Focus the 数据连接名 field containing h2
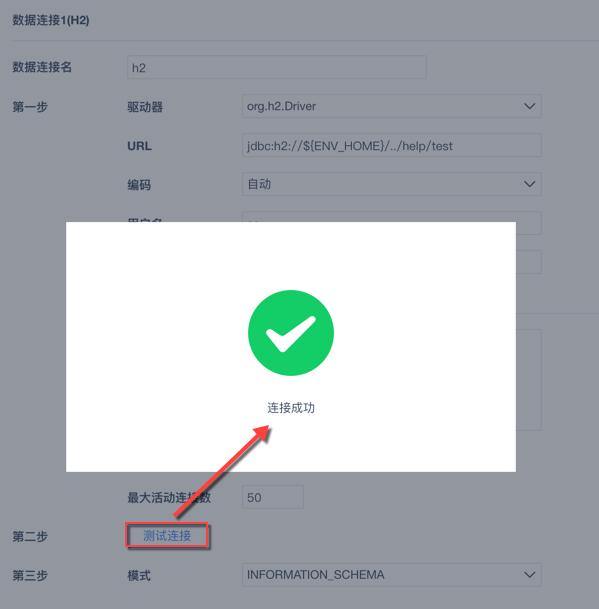 [x=277, y=67]
